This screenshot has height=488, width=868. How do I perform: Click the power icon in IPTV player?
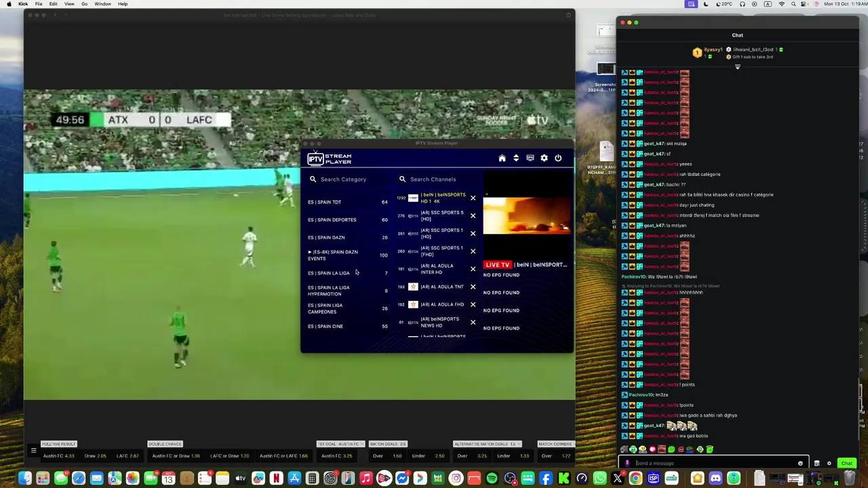558,158
